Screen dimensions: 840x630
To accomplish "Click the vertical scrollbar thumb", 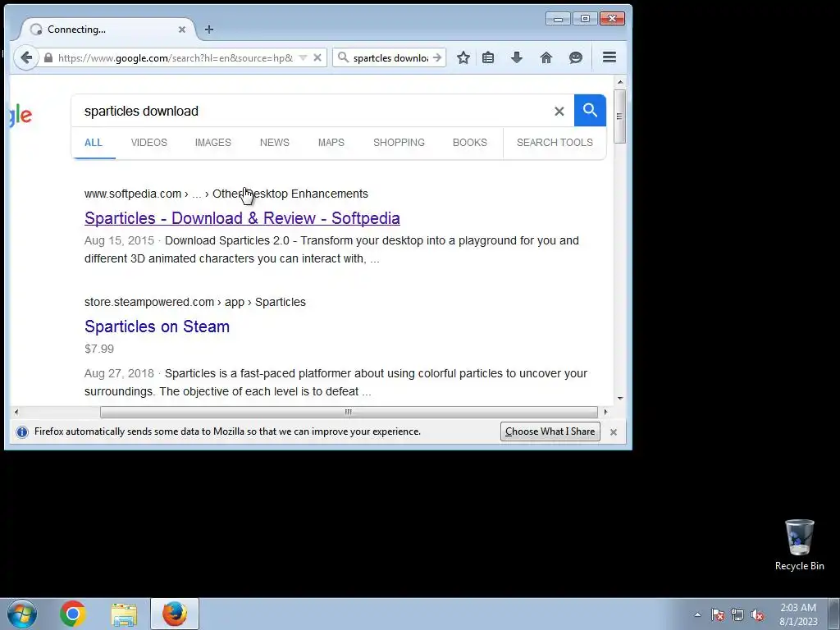I will (x=620, y=116).
